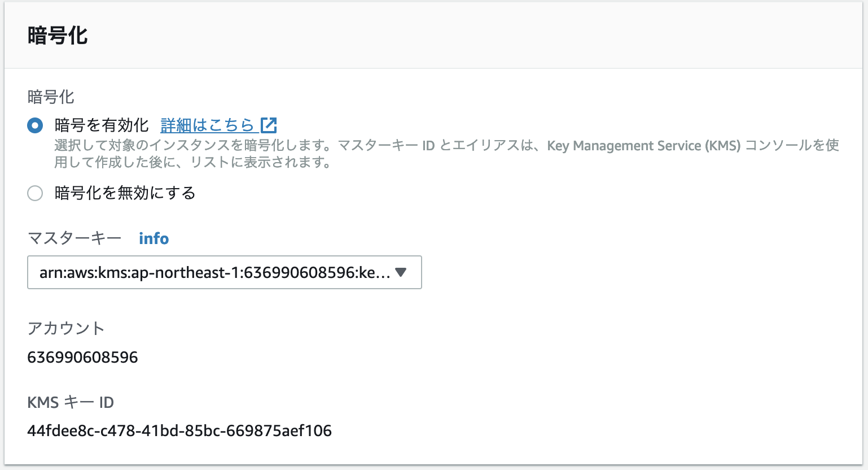868x470 pixels.
Task: Select the 暗号を有効化 radio button
Action: [35, 125]
